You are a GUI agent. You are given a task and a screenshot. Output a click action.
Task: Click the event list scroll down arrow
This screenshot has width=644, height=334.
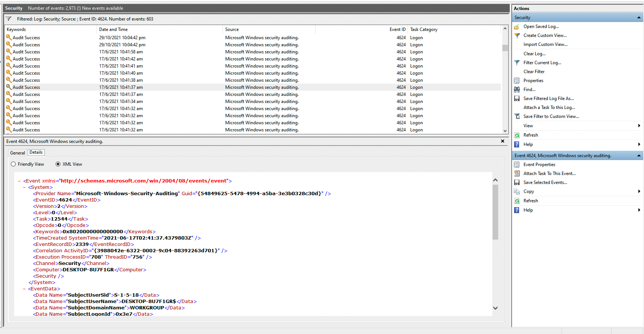505,131
